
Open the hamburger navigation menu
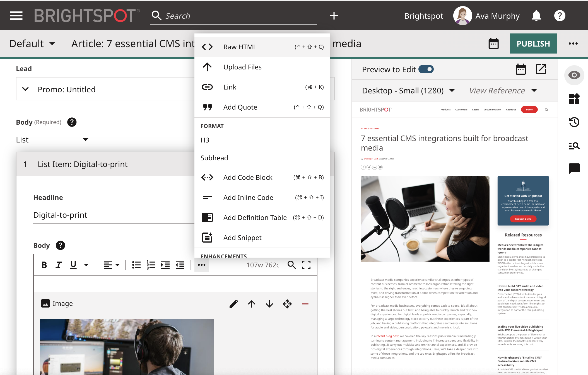tap(16, 16)
